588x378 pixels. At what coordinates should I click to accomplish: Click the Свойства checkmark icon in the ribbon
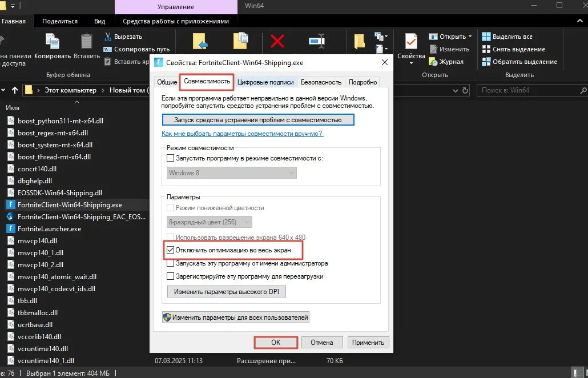tap(411, 41)
